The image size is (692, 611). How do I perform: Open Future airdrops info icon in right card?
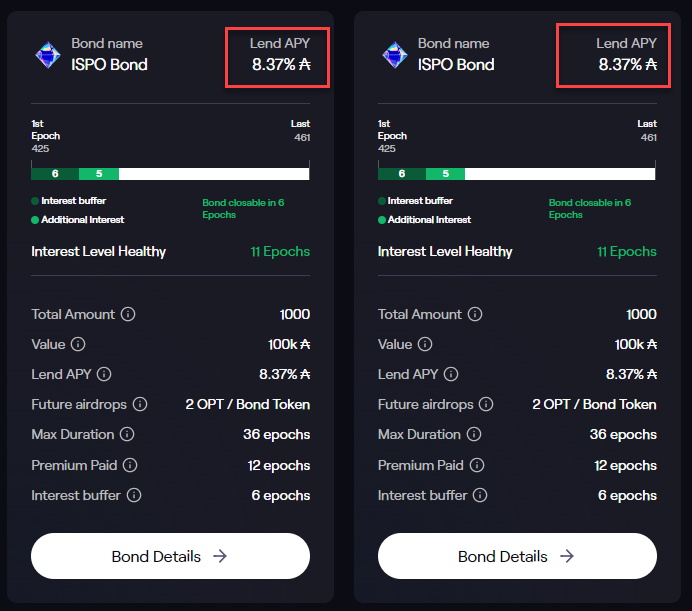(x=486, y=404)
